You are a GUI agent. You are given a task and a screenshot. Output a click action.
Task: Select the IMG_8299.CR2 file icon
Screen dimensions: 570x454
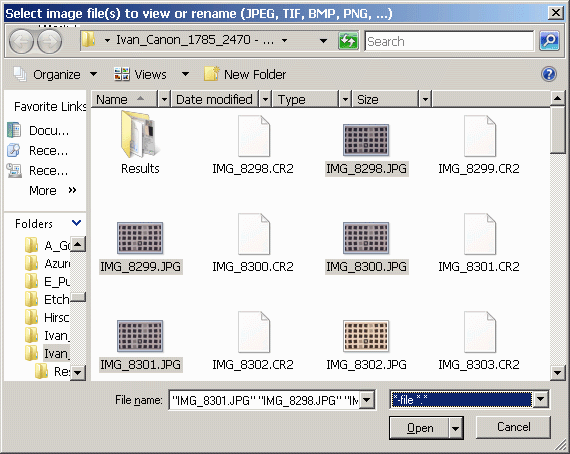pos(480,136)
